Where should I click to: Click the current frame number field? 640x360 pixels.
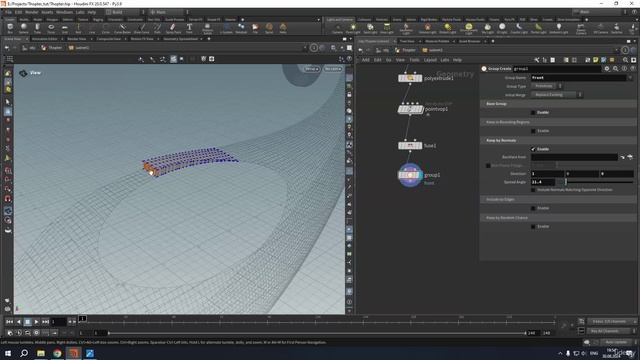(x=58, y=322)
